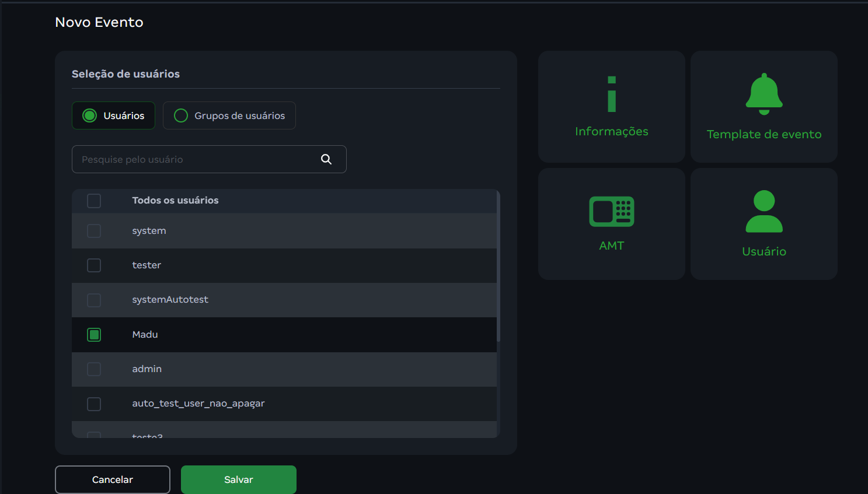
Task: Tick the admin user checkbox
Action: click(x=94, y=369)
